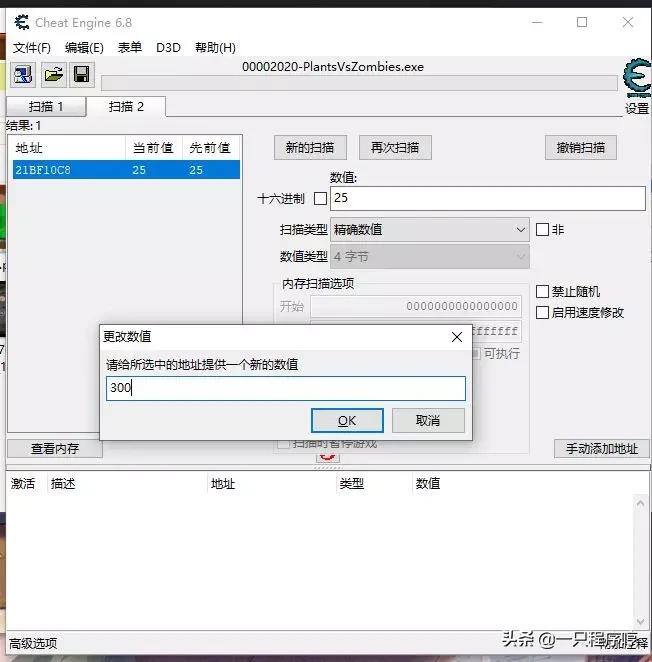The width and height of the screenshot is (652, 662).
Task: Open the 数值类型 4 字节 dropdown
Action: [429, 256]
